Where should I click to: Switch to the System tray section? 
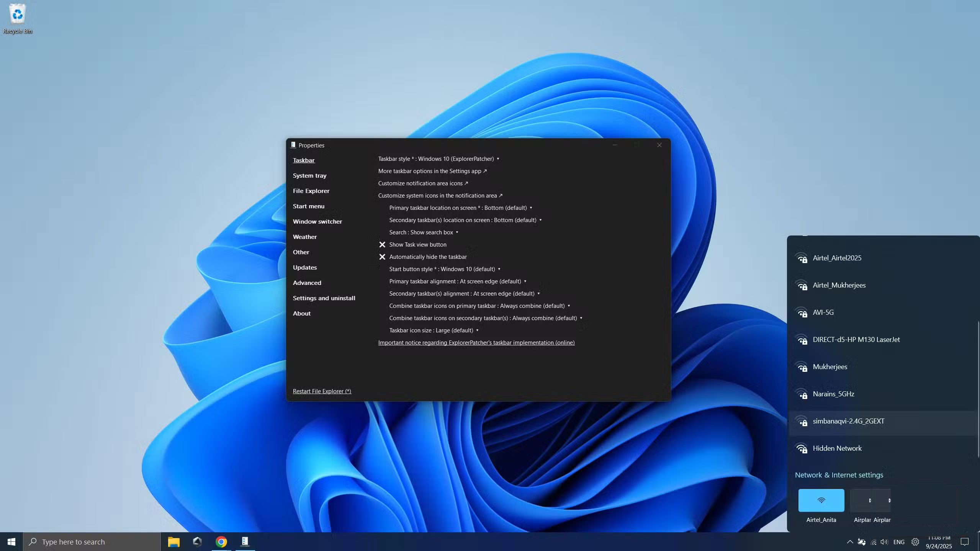(309, 175)
